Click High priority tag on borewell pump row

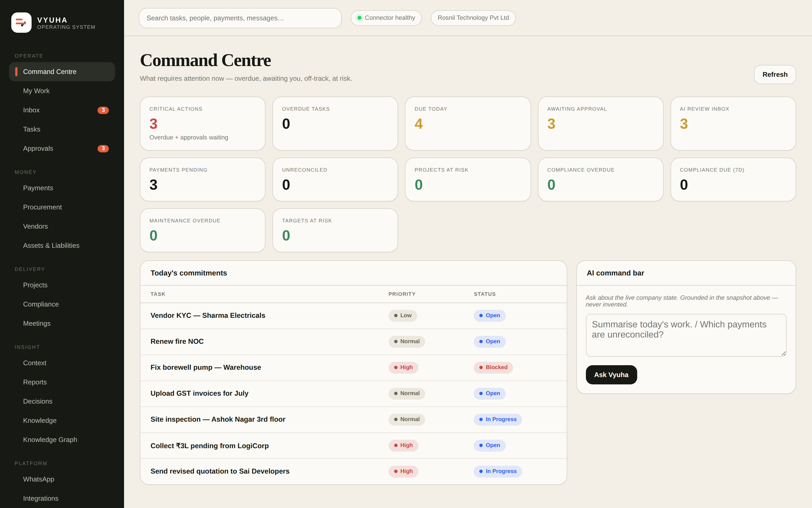(403, 367)
